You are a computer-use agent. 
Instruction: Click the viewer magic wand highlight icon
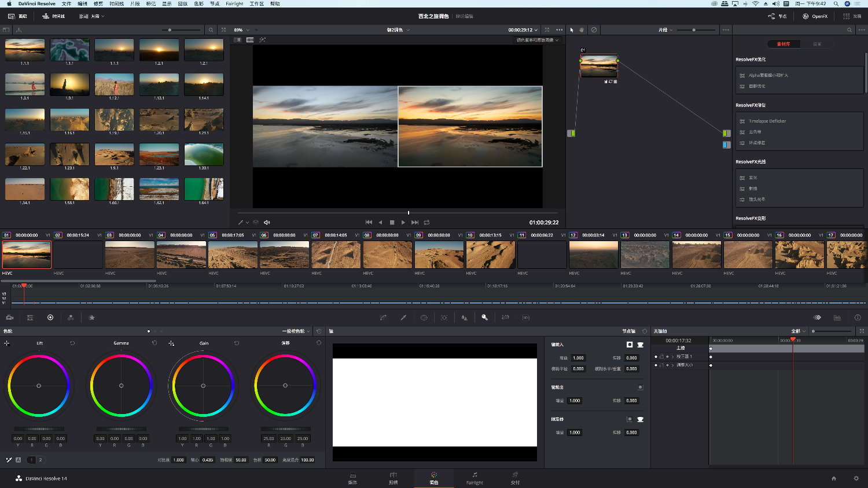click(262, 40)
